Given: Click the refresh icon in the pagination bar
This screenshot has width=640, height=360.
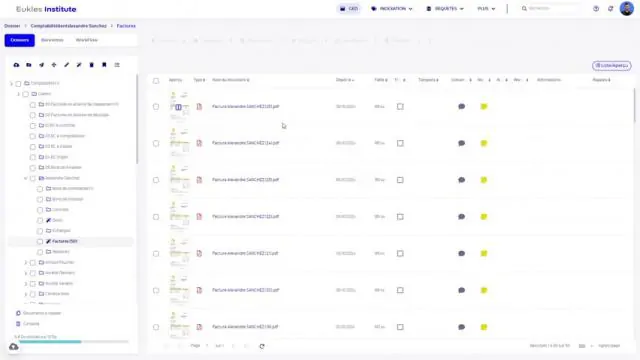Looking at the screenshot, I should (262, 346).
